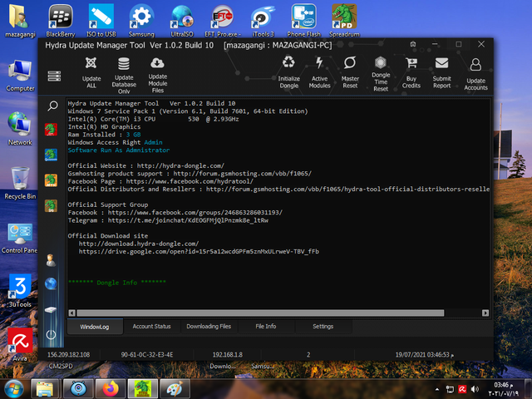Image resolution: width=532 pixels, height=399 pixels.
Task: Click the Windows Start button
Action: tap(14, 389)
